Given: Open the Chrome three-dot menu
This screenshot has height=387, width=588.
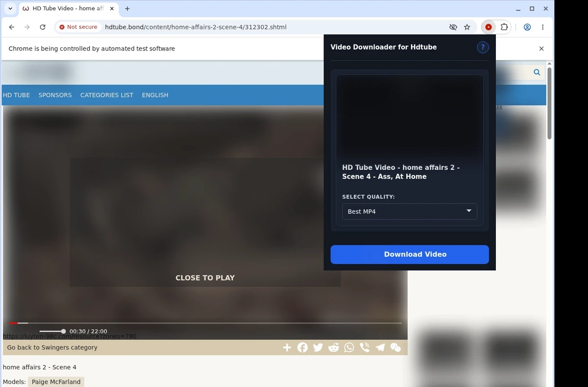Looking at the screenshot, I should (542, 27).
